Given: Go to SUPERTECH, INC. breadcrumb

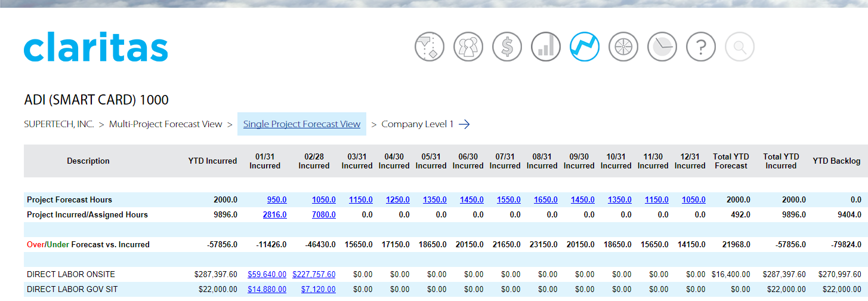Looking at the screenshot, I should click(59, 124).
